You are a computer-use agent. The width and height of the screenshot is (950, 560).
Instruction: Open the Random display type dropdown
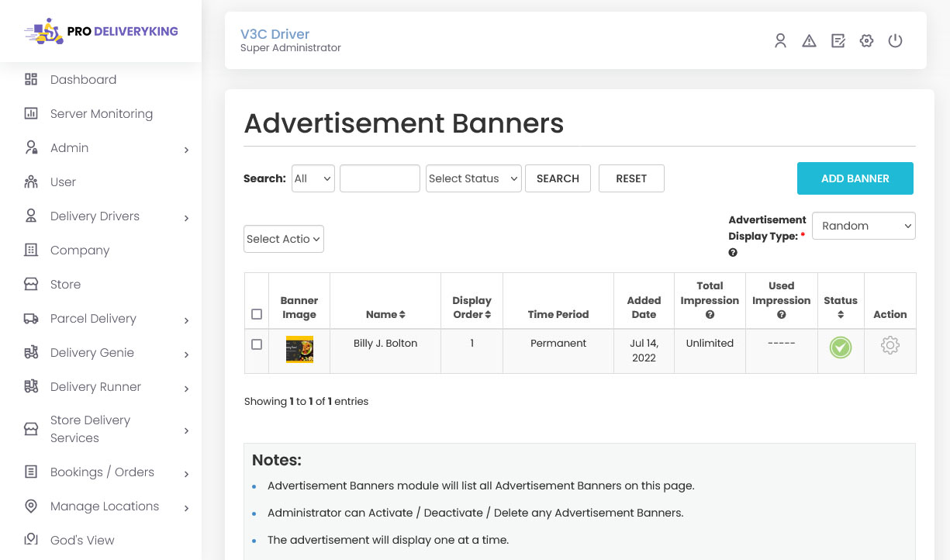coord(864,226)
